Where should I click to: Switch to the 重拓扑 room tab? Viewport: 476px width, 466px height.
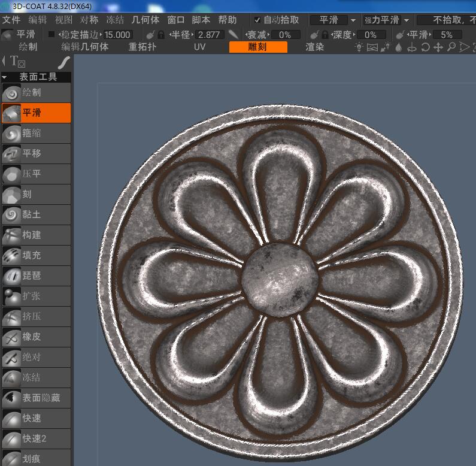(x=143, y=47)
